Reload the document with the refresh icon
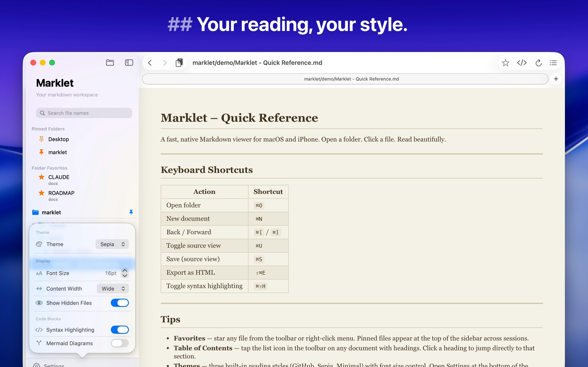Image resolution: width=588 pixels, height=367 pixels. tap(538, 63)
